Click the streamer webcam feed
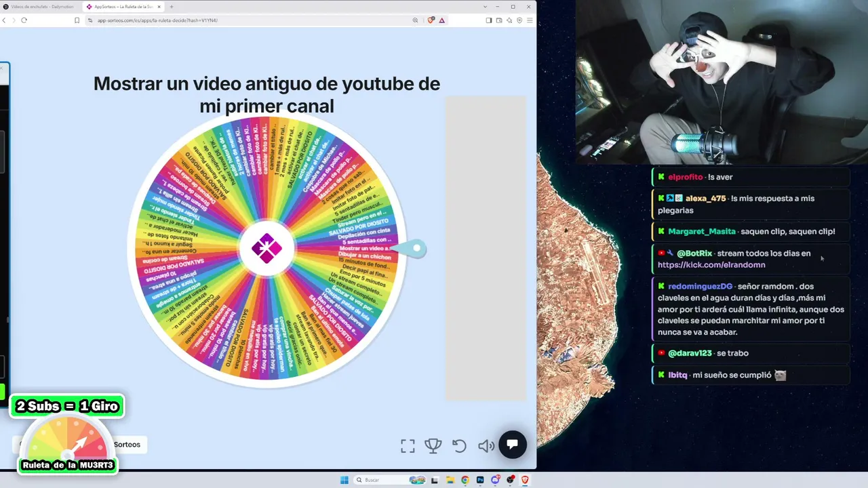Viewport: 868px width, 488px height. 722,82
